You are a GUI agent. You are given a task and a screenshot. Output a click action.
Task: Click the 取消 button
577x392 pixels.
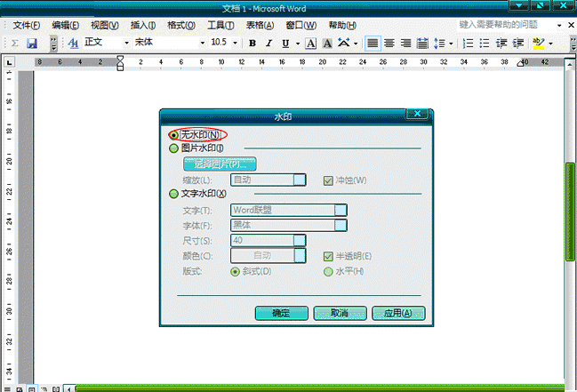click(x=340, y=313)
